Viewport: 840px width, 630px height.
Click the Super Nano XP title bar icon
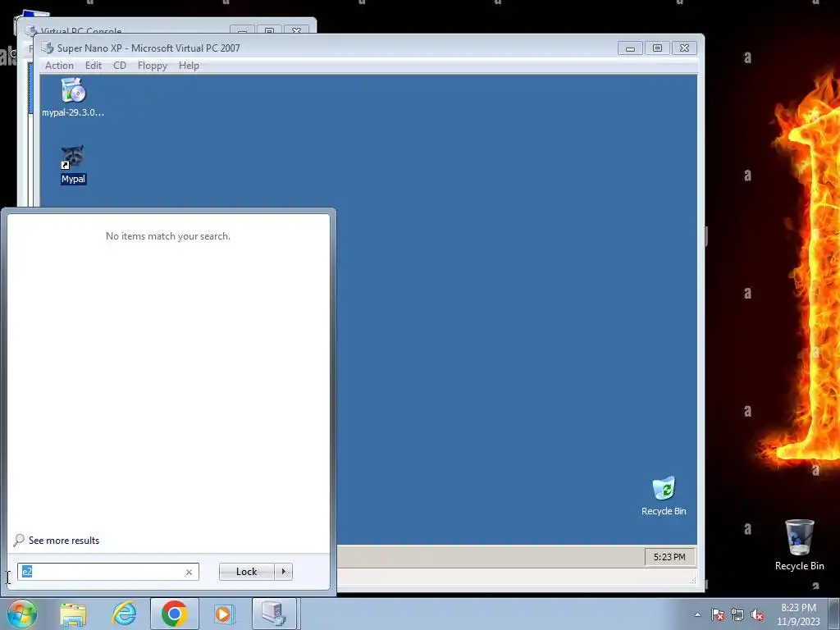pos(47,48)
